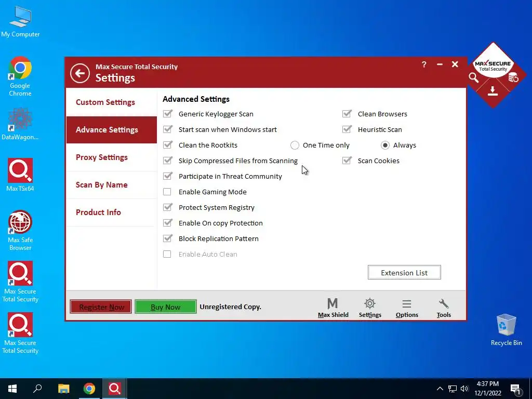Open the upper Max Secure Total Security desktop shortcut
Image resolution: width=532 pixels, height=399 pixels.
[20, 282]
